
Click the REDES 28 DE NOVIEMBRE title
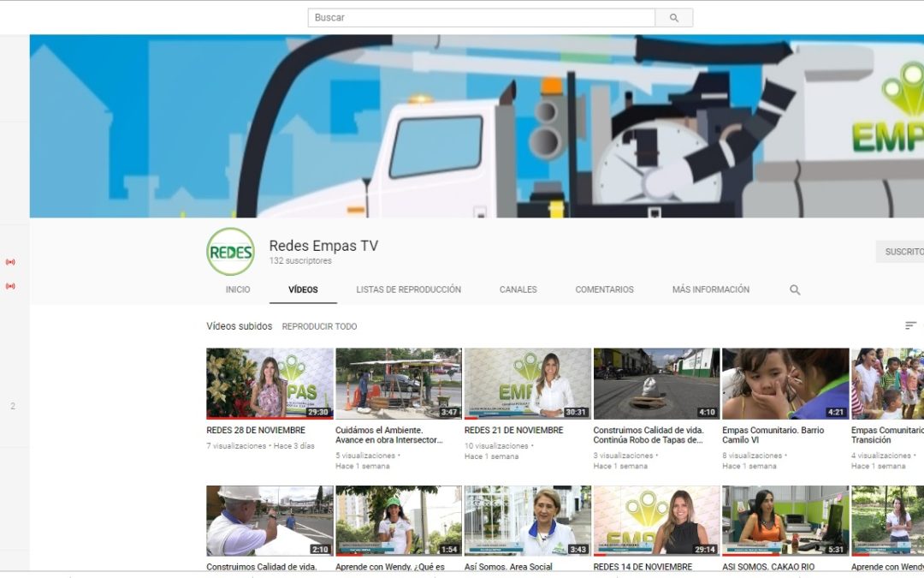coord(256,431)
